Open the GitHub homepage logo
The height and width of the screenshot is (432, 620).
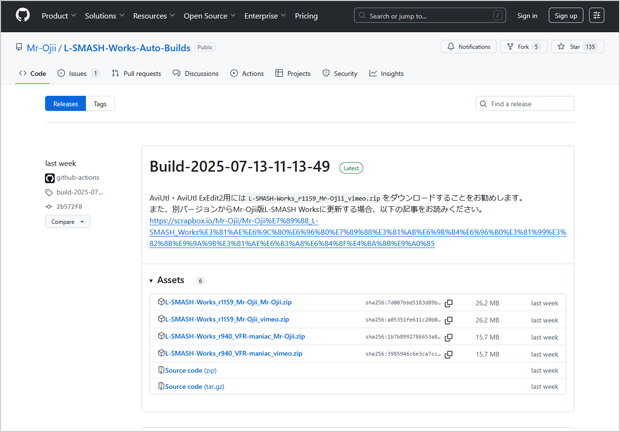(x=23, y=15)
